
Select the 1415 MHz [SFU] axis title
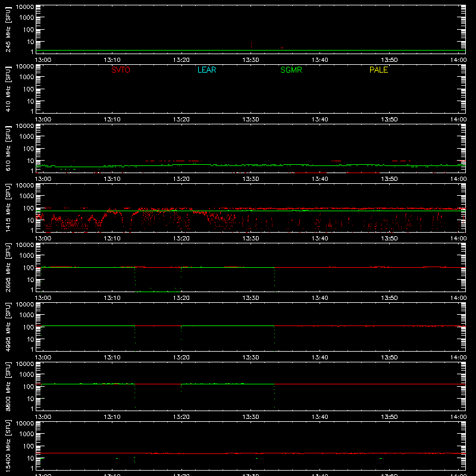(x=8, y=208)
